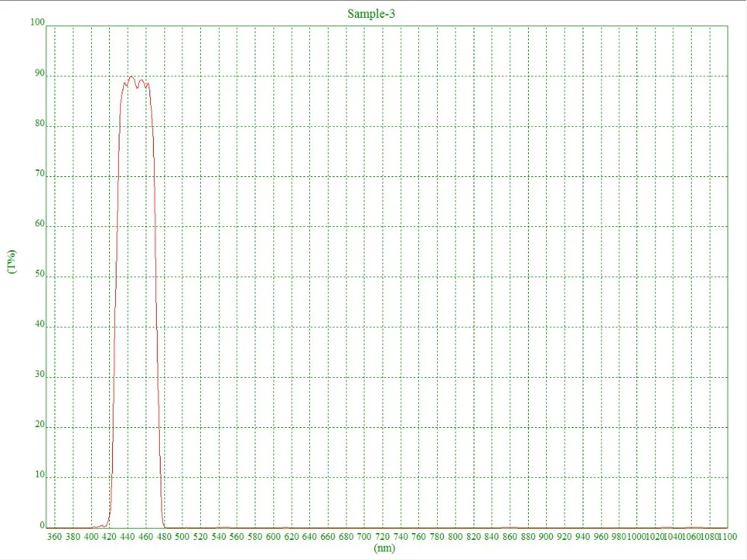Click the 680 nm wavelength label
The height and width of the screenshot is (560, 747).
pyautogui.click(x=346, y=537)
